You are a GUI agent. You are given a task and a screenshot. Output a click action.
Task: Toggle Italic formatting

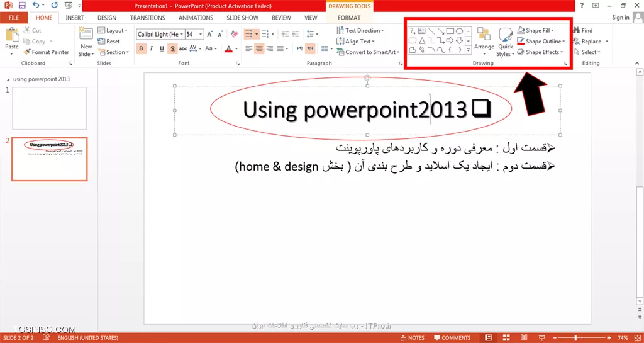(152, 48)
